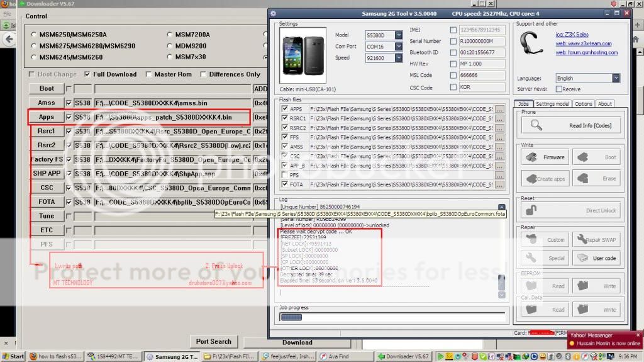Viewport: 644px width, 362px height.
Task: Click the Apps button in Downloader
Action: pos(47,117)
